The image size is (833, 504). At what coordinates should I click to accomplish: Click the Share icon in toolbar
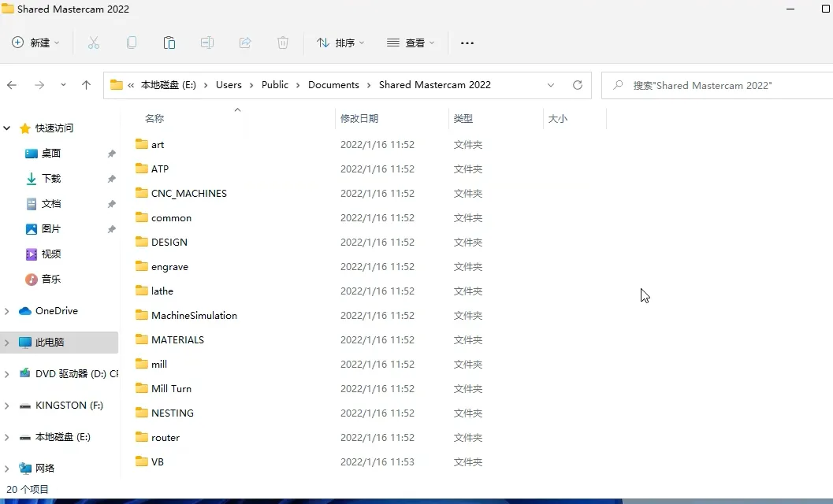[x=245, y=43]
